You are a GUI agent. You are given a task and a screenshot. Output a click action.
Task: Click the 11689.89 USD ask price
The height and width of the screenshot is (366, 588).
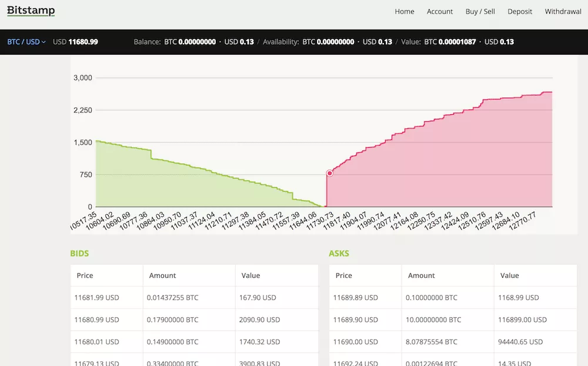coord(355,298)
